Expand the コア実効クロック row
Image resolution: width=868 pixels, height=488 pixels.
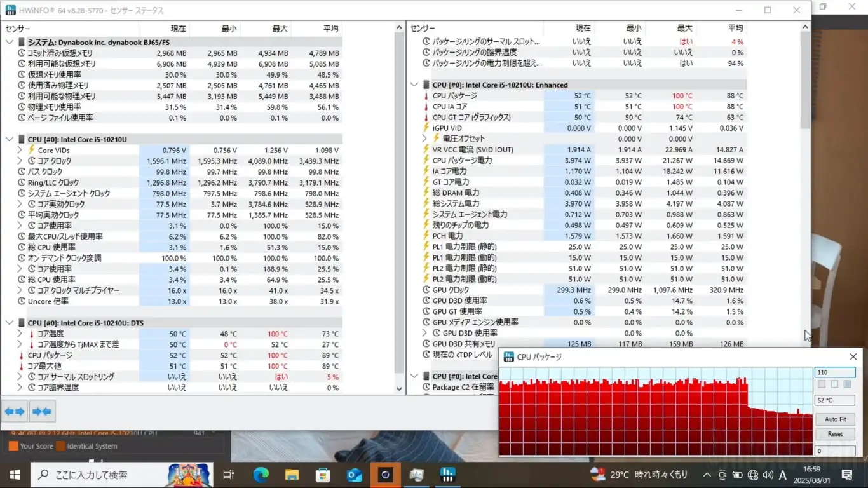point(20,204)
